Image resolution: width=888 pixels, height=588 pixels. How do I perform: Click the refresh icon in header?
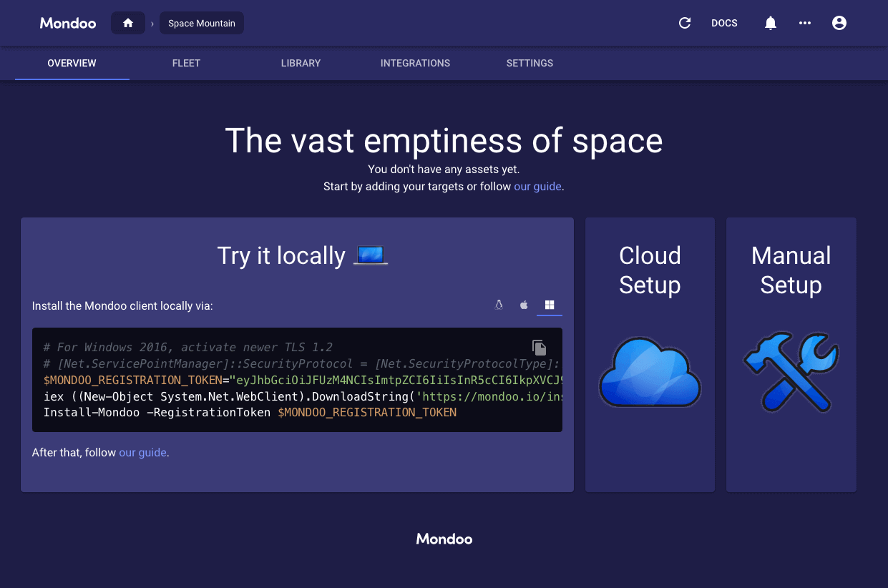(685, 23)
